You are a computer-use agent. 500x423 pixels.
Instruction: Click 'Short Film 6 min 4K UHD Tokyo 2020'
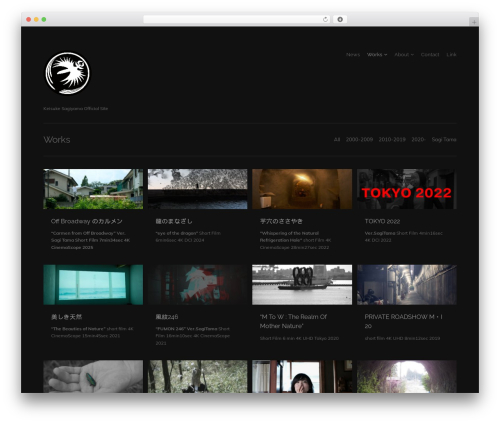tap(299, 338)
